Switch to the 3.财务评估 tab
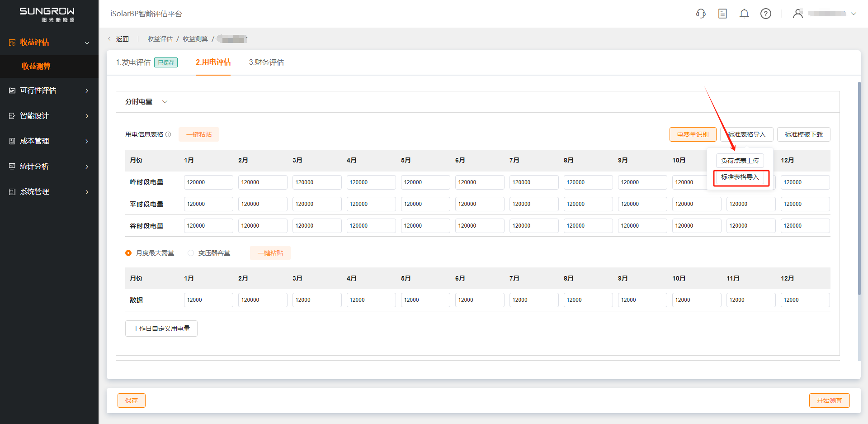 click(266, 62)
